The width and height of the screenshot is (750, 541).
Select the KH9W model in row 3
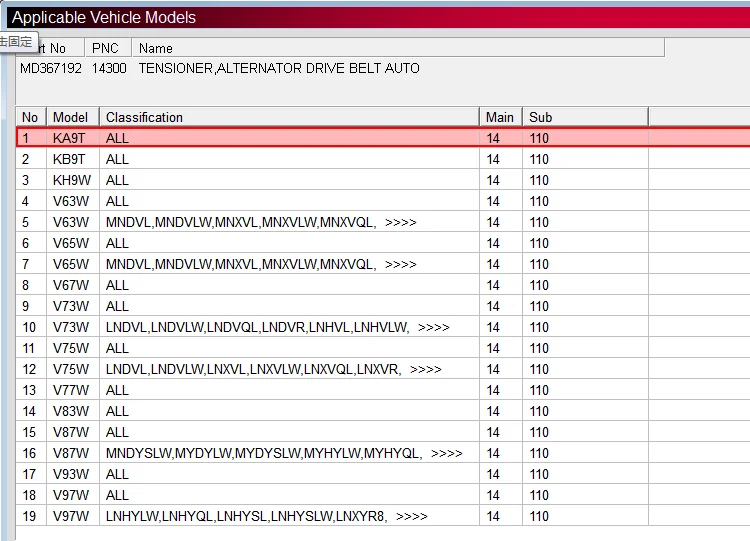point(70,180)
